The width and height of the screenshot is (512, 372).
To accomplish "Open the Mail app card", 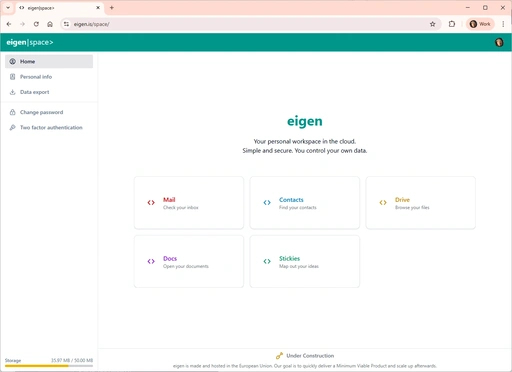I will pyautogui.click(x=189, y=203).
